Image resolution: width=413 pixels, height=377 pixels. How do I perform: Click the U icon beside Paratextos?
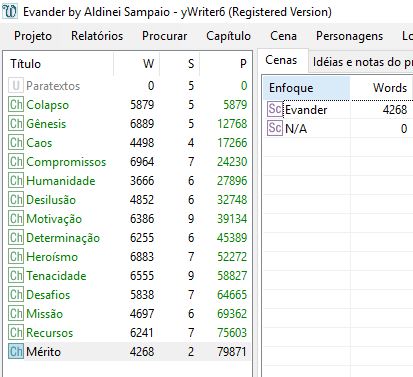pos(16,86)
